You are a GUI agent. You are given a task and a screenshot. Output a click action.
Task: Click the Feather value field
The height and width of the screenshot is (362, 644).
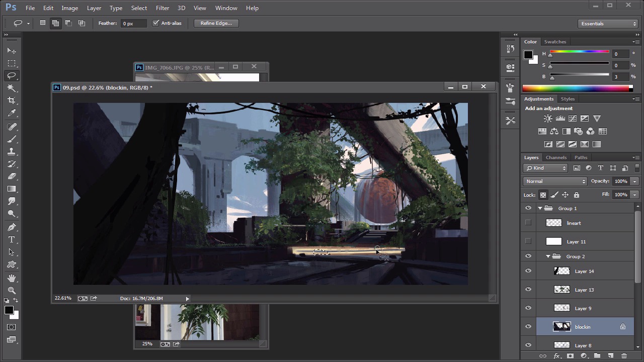[133, 23]
